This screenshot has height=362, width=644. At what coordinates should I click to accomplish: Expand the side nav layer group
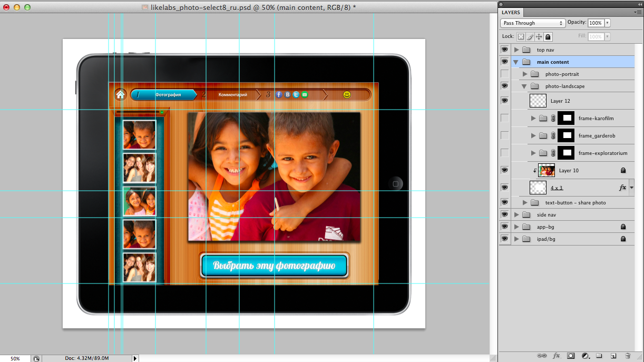(516, 214)
